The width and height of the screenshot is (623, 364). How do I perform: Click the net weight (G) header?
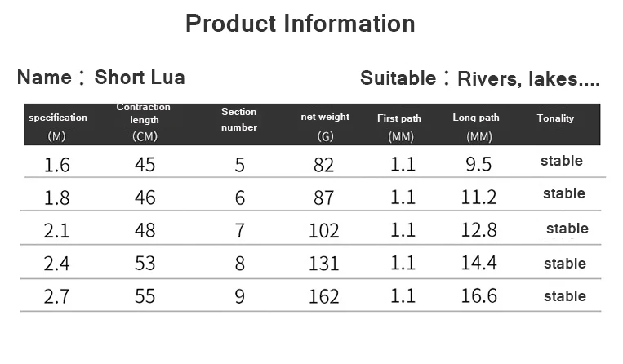coord(325,127)
